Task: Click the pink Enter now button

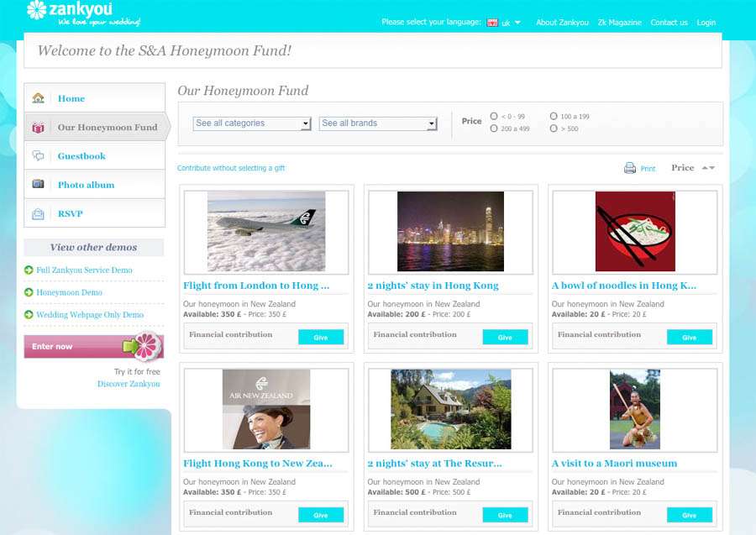Action: pyautogui.click(x=94, y=346)
